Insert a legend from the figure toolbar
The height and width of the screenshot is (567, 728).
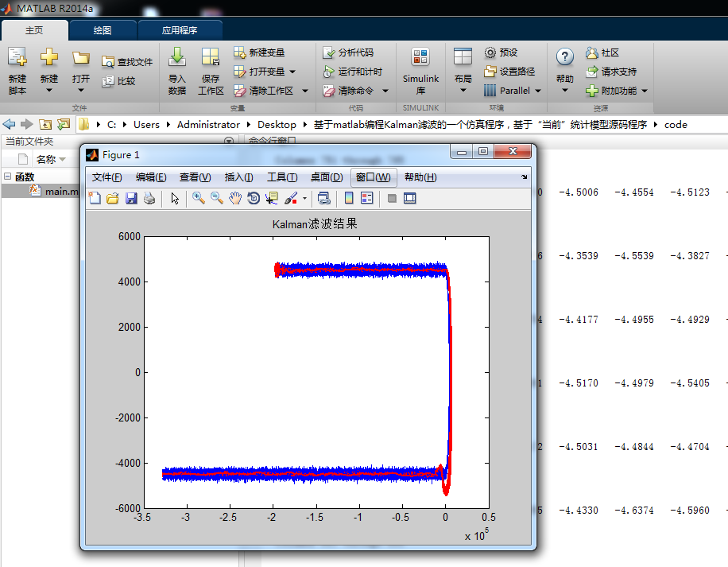pyautogui.click(x=367, y=198)
